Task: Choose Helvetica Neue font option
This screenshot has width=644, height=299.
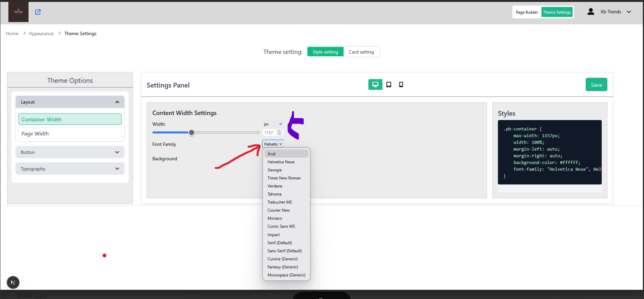Action: click(286, 162)
